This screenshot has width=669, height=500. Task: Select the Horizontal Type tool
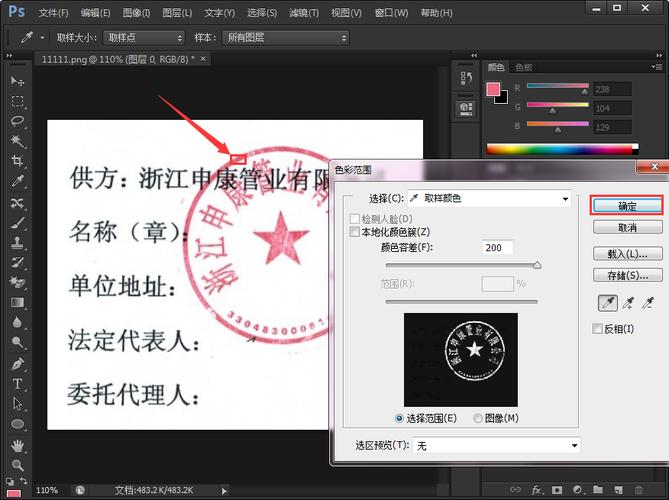pos(17,384)
